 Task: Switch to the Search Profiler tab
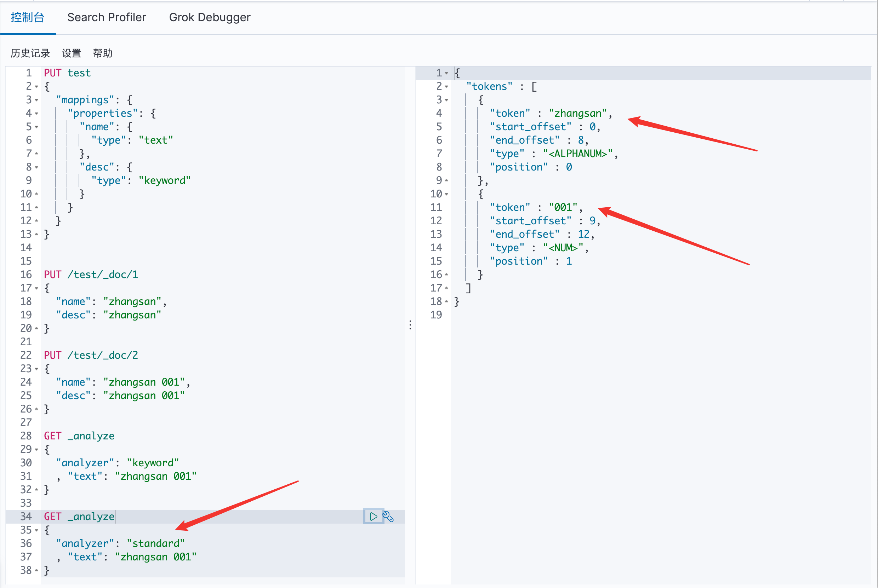(107, 17)
